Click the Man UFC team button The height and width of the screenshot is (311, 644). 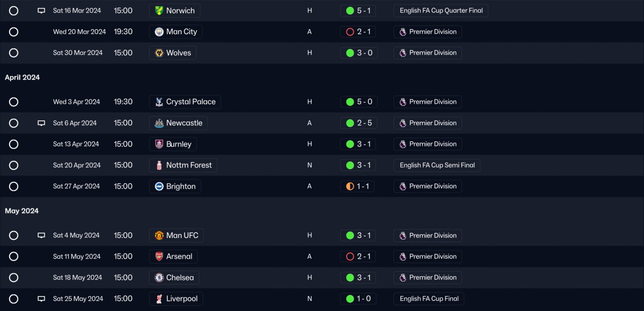tap(182, 236)
